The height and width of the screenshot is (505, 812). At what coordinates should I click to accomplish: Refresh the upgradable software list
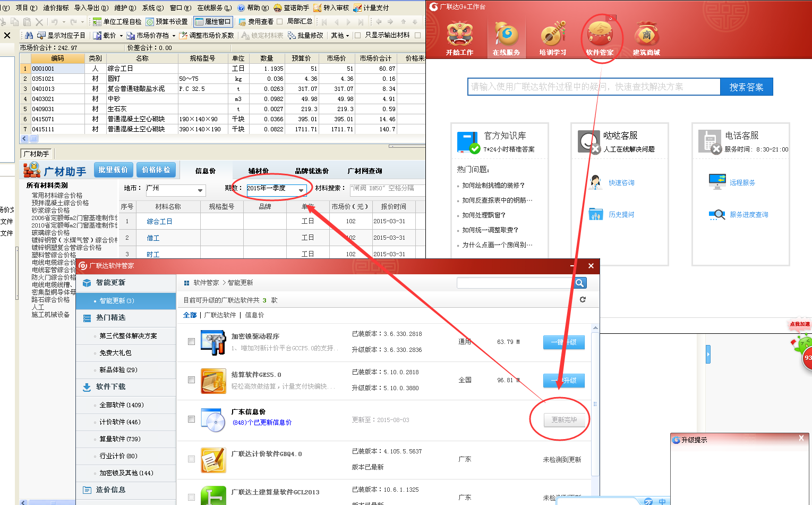pos(583,300)
